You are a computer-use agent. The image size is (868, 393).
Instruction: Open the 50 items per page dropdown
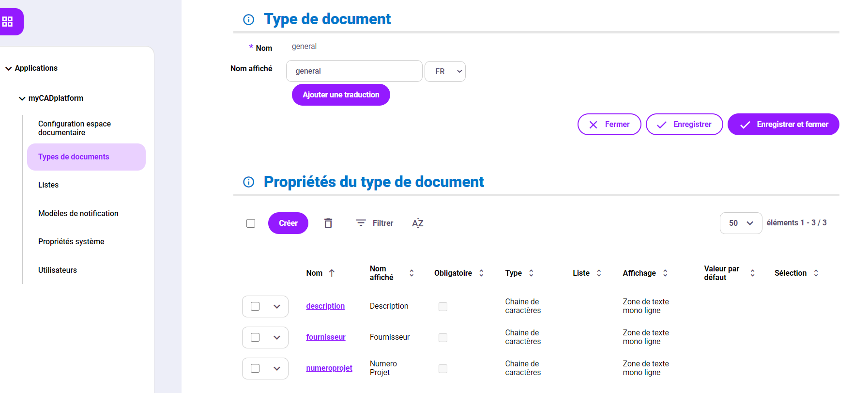click(741, 223)
